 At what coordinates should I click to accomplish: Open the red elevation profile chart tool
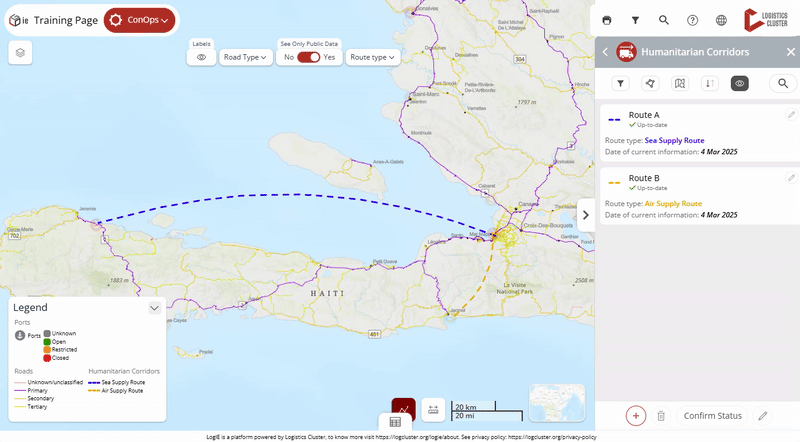[x=404, y=409]
